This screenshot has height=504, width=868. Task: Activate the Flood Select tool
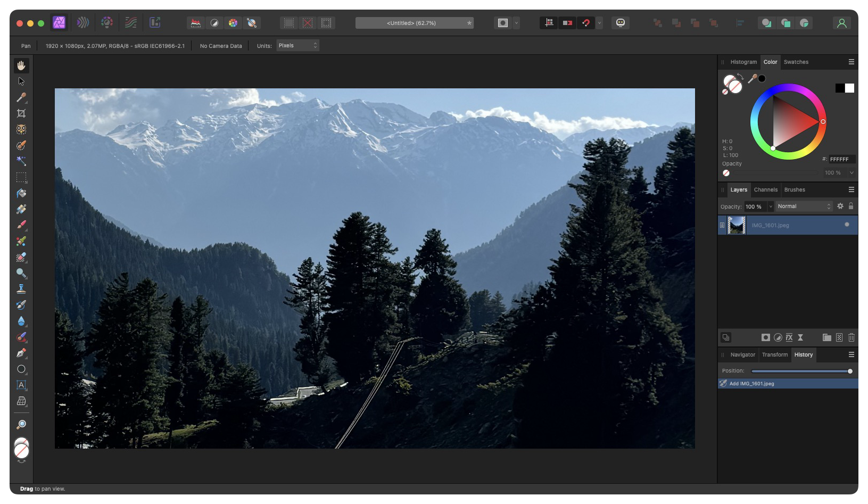(x=21, y=161)
